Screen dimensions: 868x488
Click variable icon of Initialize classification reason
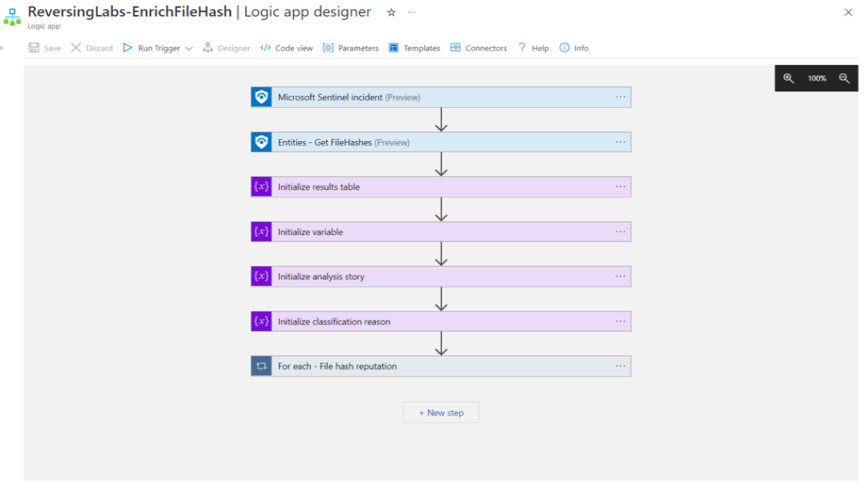261,321
